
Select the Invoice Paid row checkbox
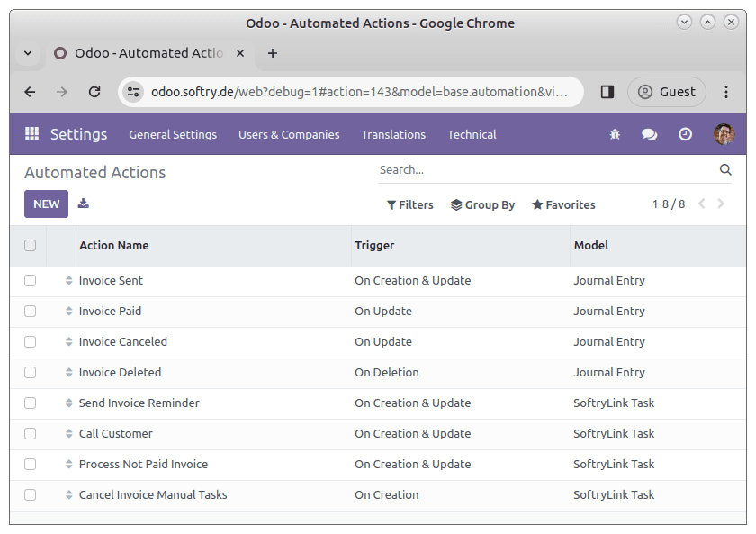tap(30, 312)
